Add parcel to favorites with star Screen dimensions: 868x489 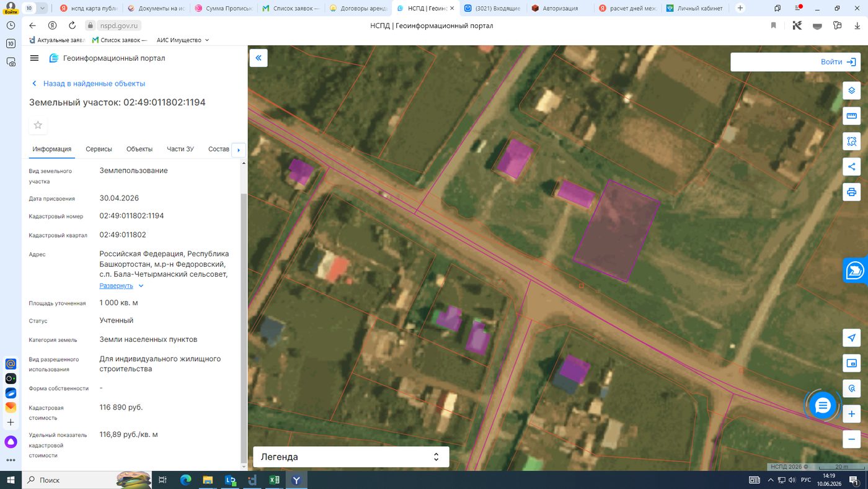[38, 125]
